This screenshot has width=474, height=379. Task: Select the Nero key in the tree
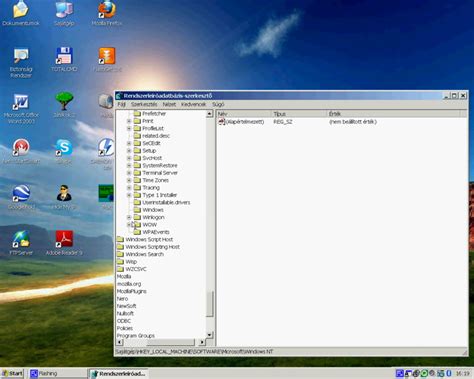122,299
